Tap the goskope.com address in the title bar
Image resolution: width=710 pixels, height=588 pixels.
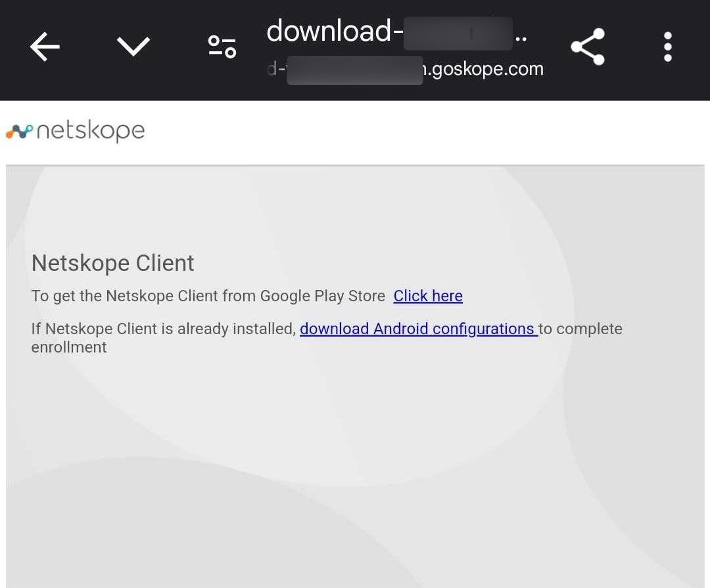pos(405,69)
